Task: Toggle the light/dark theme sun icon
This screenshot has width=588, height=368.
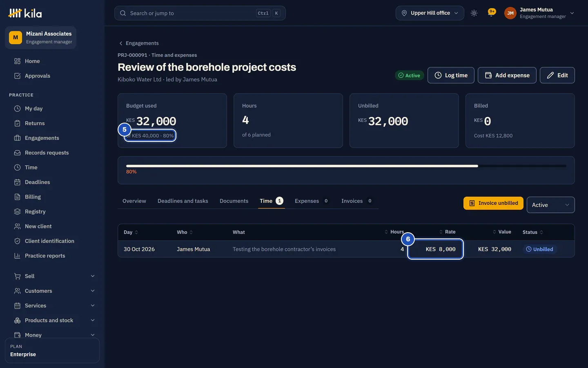Action: click(474, 13)
